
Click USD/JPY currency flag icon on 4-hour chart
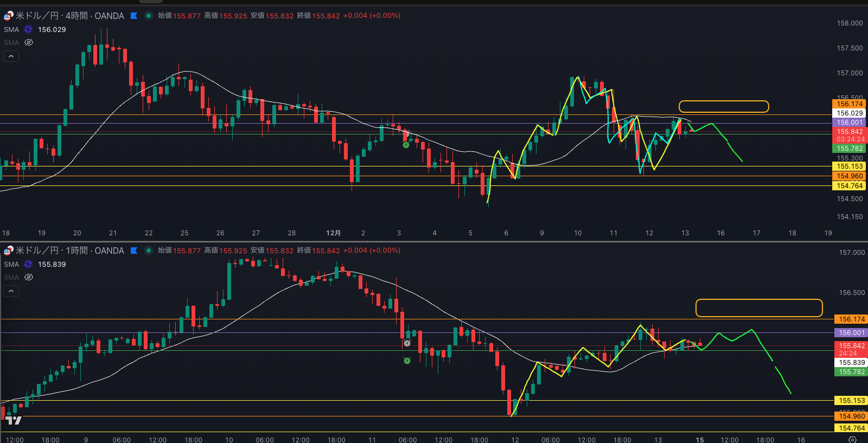point(8,16)
